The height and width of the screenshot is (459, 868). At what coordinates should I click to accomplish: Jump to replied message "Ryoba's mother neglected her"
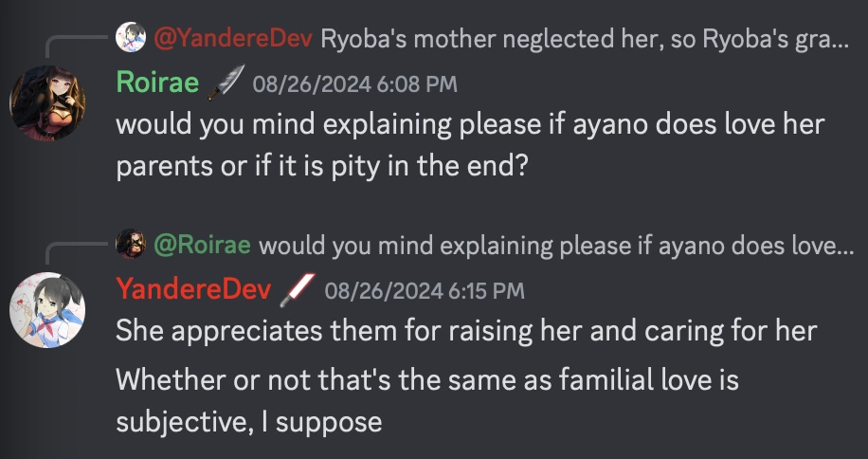584,39
